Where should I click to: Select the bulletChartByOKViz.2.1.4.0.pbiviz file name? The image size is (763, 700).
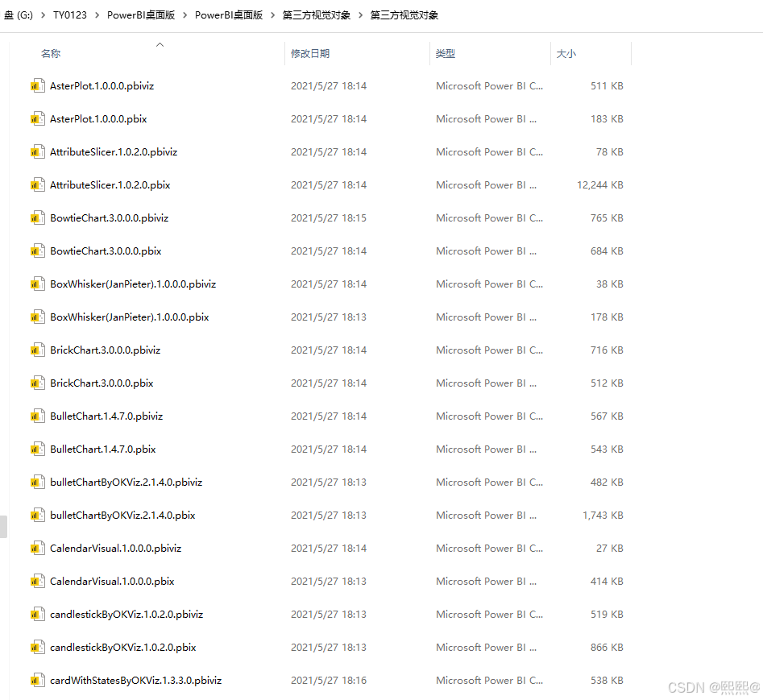tap(126, 483)
